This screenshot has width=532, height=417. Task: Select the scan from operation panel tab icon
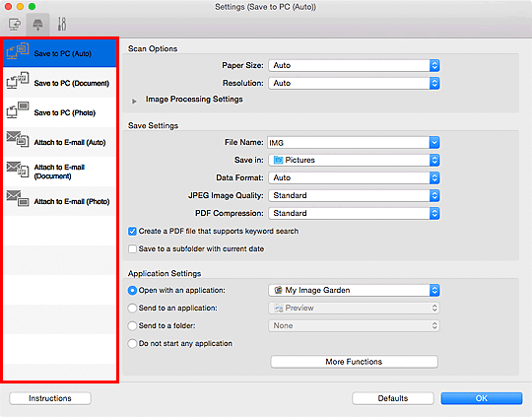tap(37, 25)
